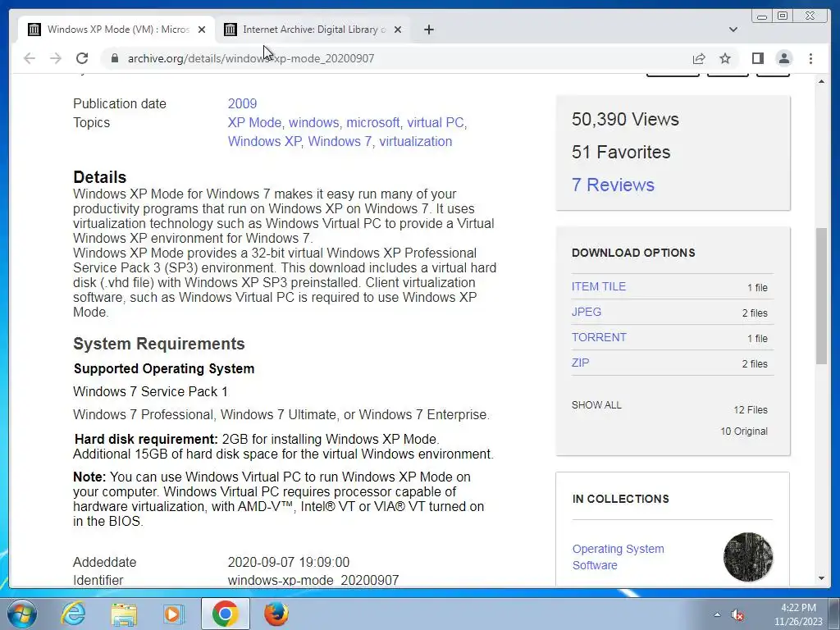Image resolution: width=840 pixels, height=630 pixels.
Task: Open the virtualization topic link
Action: coord(416,141)
